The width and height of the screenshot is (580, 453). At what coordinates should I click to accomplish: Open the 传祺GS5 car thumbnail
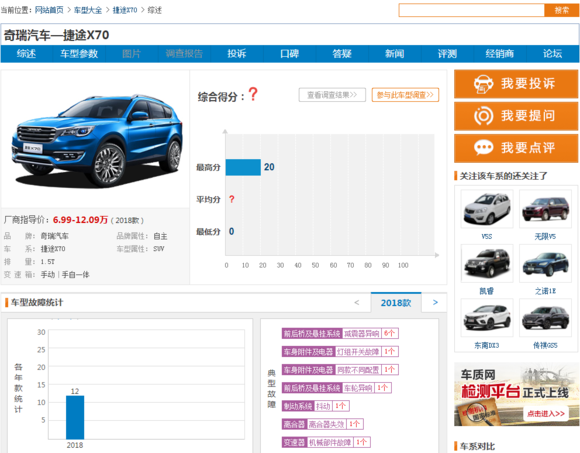[545, 318]
